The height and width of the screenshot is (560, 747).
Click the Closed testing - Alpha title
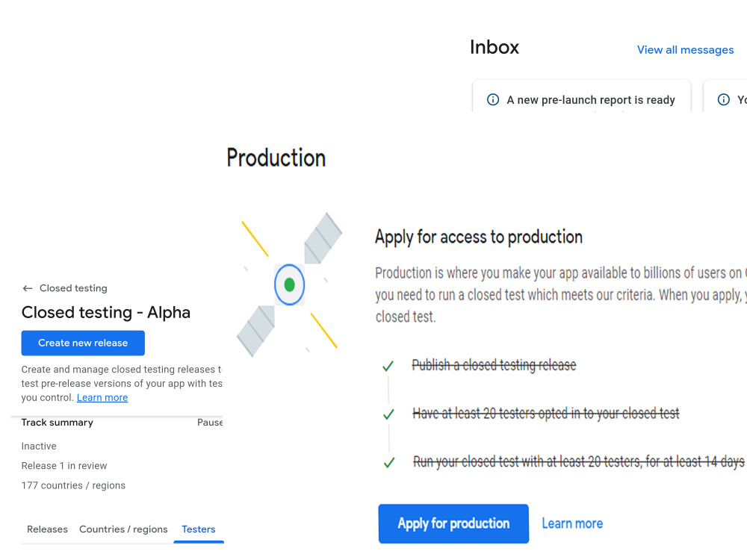coord(106,312)
